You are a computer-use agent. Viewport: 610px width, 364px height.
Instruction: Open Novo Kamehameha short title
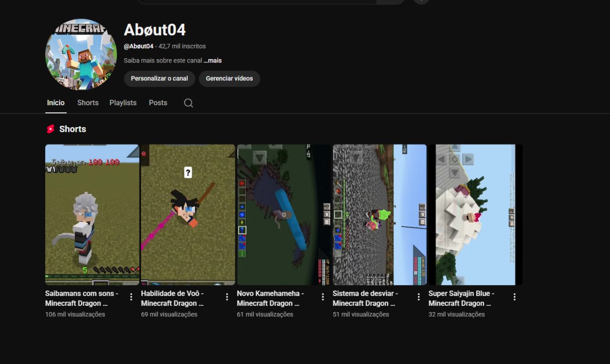pos(270,298)
